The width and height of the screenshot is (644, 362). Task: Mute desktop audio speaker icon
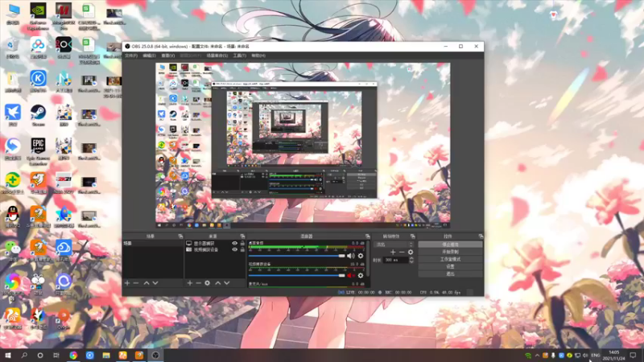(x=350, y=256)
